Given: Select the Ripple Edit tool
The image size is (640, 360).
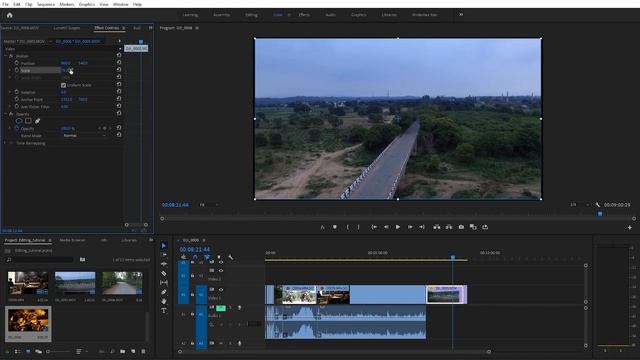Looking at the screenshot, I should (x=164, y=264).
